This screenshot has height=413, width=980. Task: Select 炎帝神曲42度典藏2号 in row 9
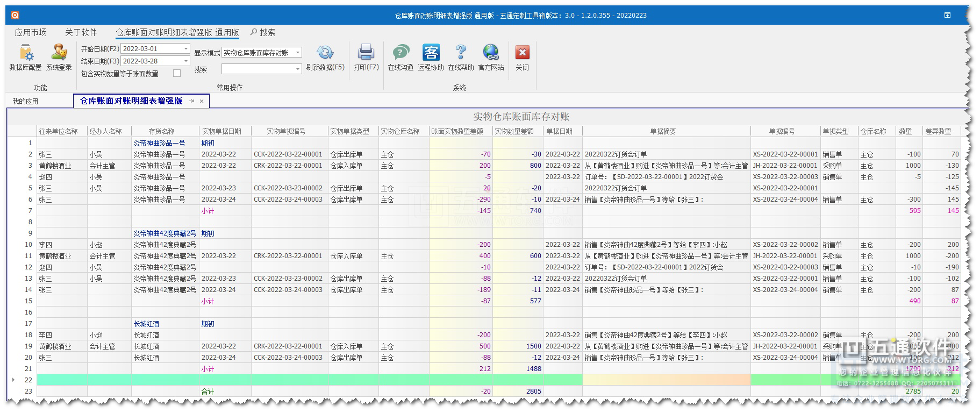pyautogui.click(x=165, y=233)
